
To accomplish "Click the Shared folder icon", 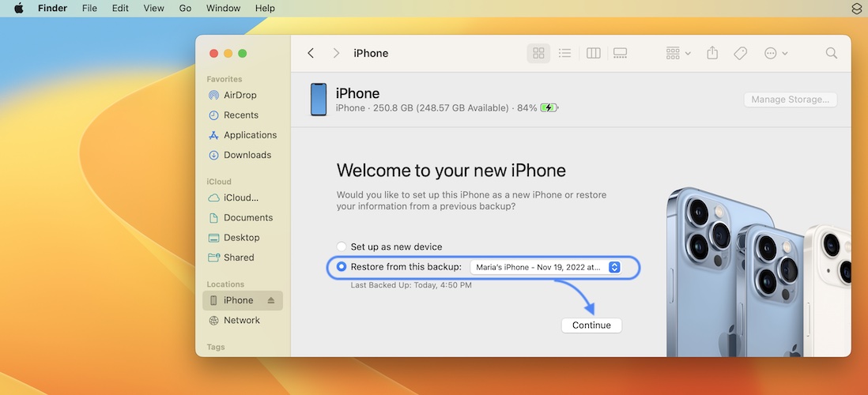I will (x=213, y=258).
